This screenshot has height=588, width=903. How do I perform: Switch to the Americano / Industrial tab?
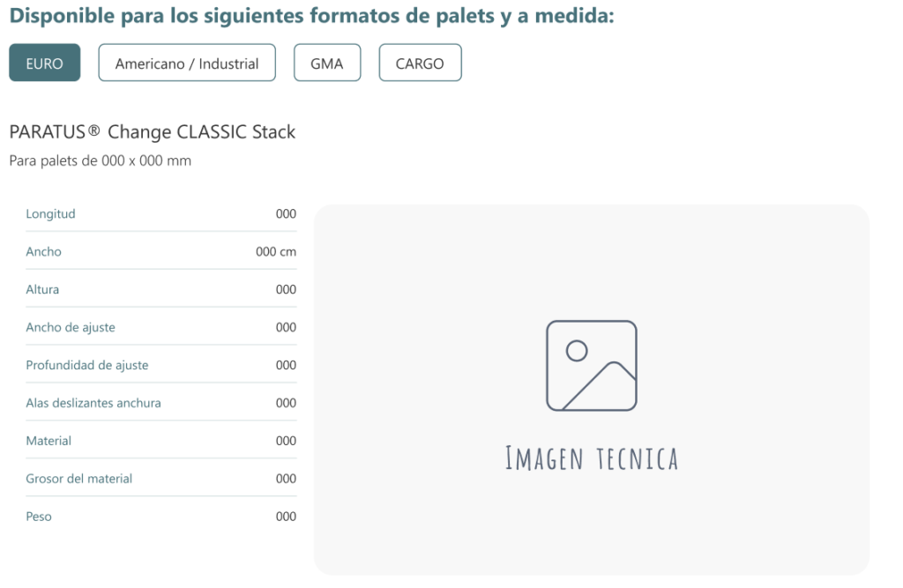(x=187, y=63)
